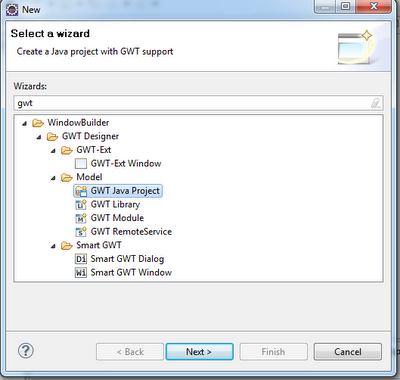Image resolution: width=400 pixels, height=380 pixels.
Task: Click the disabled Back button
Action: pos(130,352)
